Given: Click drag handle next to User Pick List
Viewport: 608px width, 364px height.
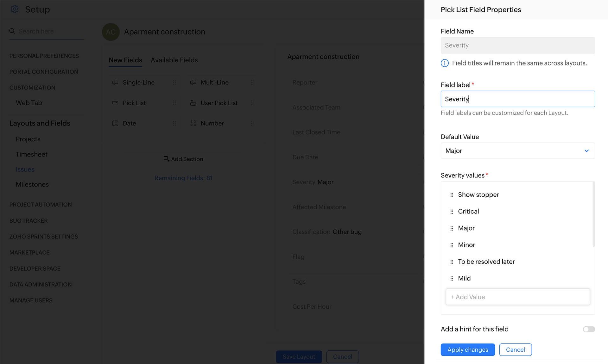Looking at the screenshot, I should (x=252, y=103).
